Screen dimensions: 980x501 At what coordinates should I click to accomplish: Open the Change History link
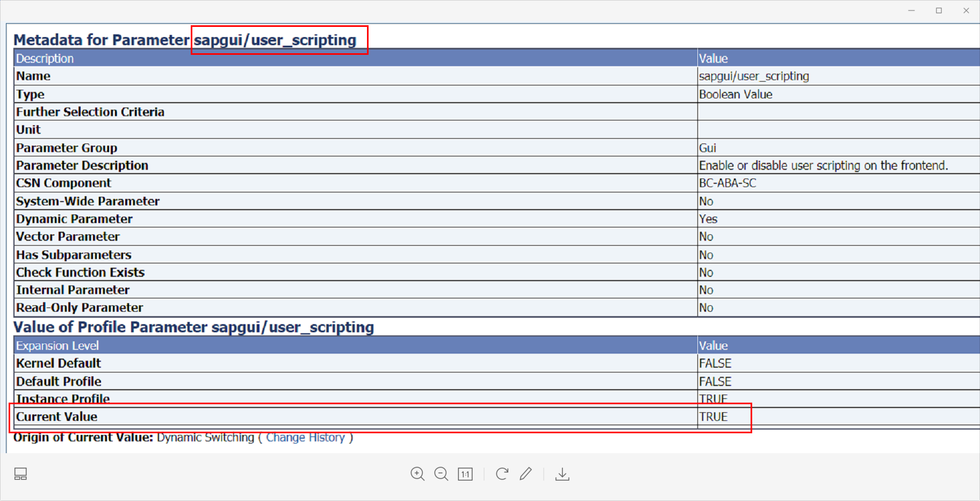coord(305,437)
